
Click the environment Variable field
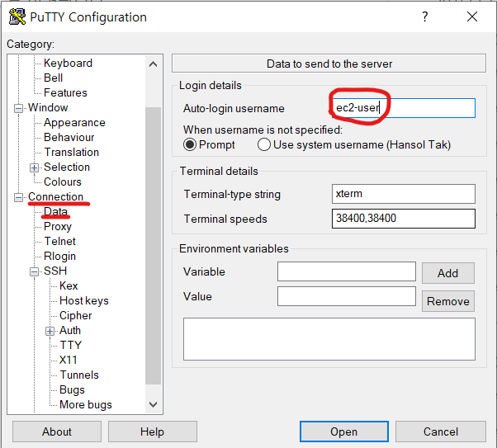[x=347, y=271]
